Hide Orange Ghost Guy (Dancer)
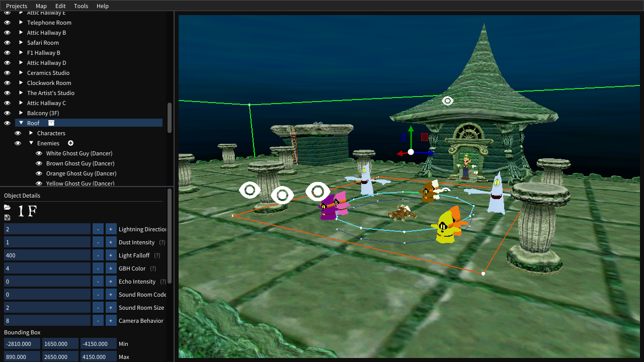This screenshot has height=362, width=644. (x=39, y=173)
